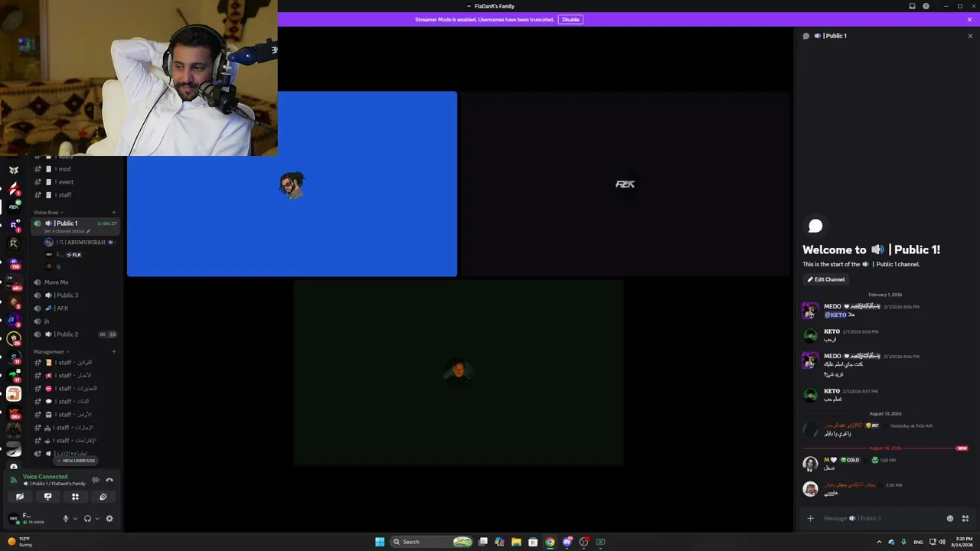Join the jh voice channel
This screenshot has width=980, height=551.
75,321
